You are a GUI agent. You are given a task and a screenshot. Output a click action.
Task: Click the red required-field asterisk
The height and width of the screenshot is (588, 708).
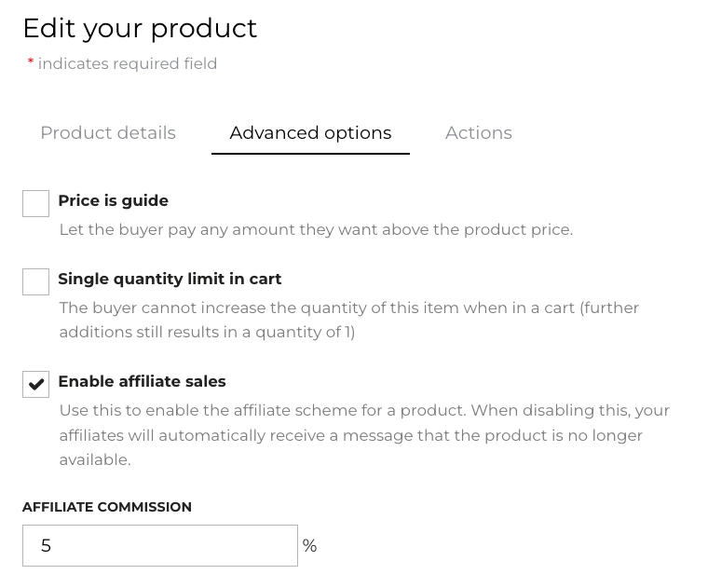tap(31, 63)
